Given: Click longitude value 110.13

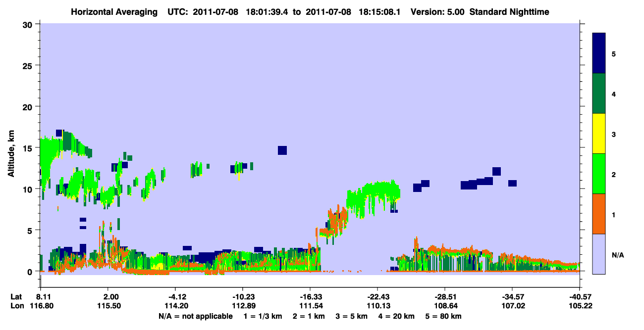Looking at the screenshot, I should (x=377, y=306).
